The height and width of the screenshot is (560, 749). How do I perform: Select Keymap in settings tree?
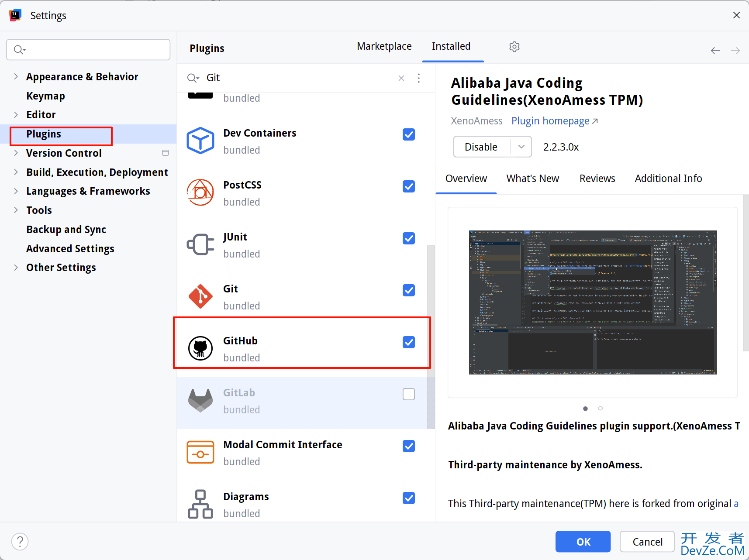[45, 96]
